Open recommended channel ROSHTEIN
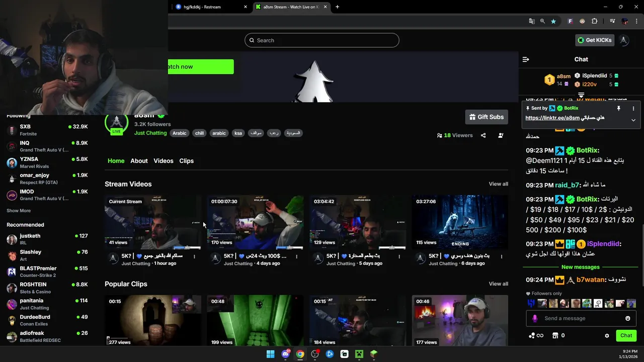 (47, 288)
